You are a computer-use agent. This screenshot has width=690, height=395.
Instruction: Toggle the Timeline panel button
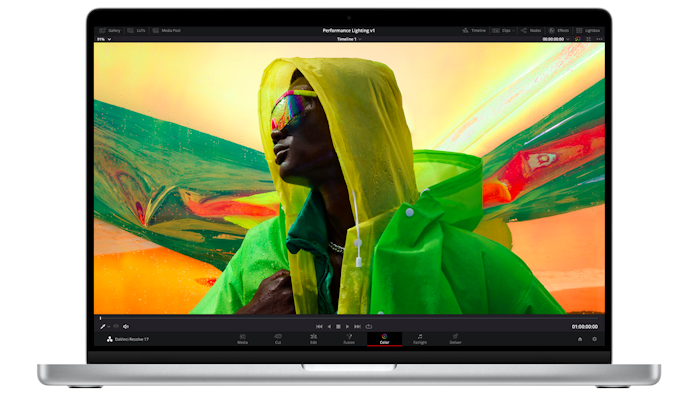474,30
